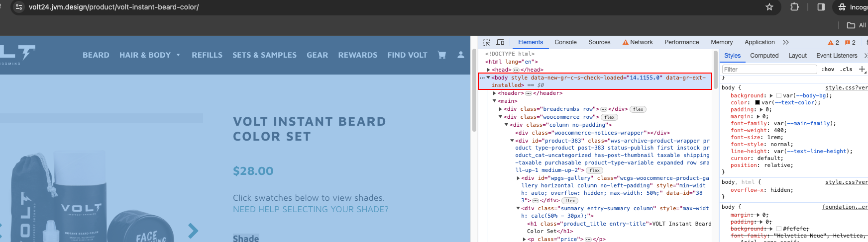Switch to the Memory tab
This screenshot has width=868, height=242.
click(722, 42)
